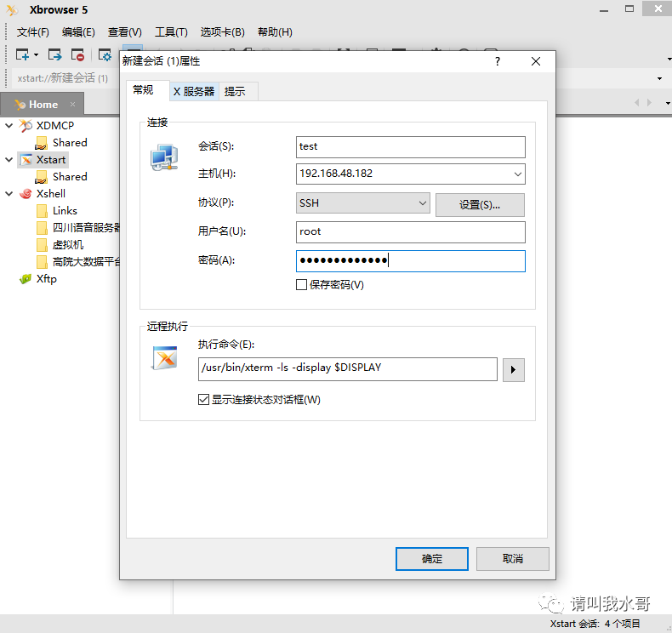
Task: Select Xftp label in the tree
Action: (x=46, y=279)
